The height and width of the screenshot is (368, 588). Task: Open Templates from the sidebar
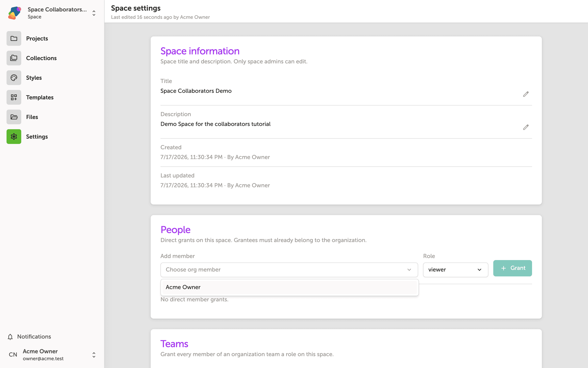40,97
